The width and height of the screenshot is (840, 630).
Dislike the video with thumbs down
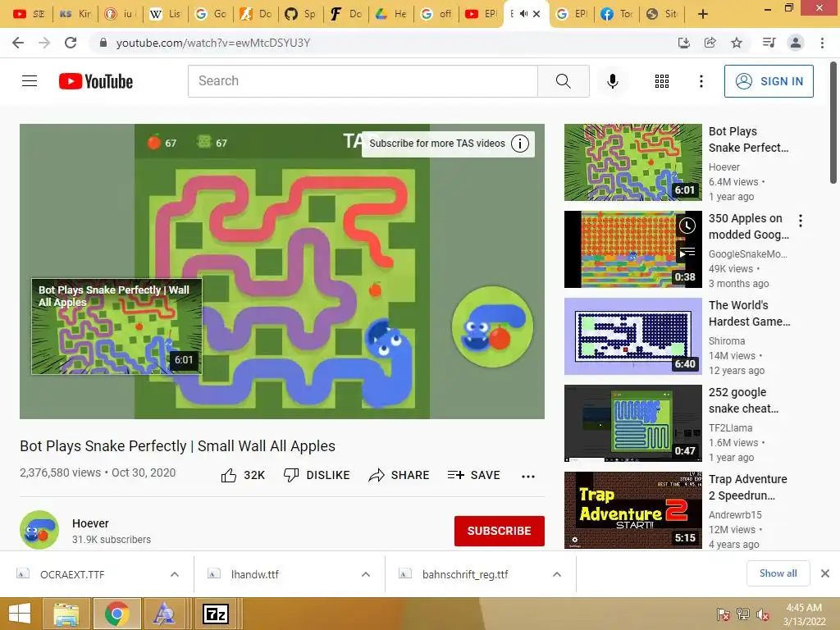coord(317,475)
